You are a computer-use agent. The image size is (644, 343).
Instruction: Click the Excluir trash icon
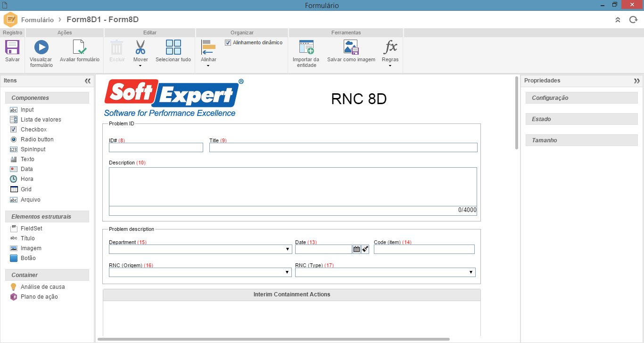(x=116, y=47)
